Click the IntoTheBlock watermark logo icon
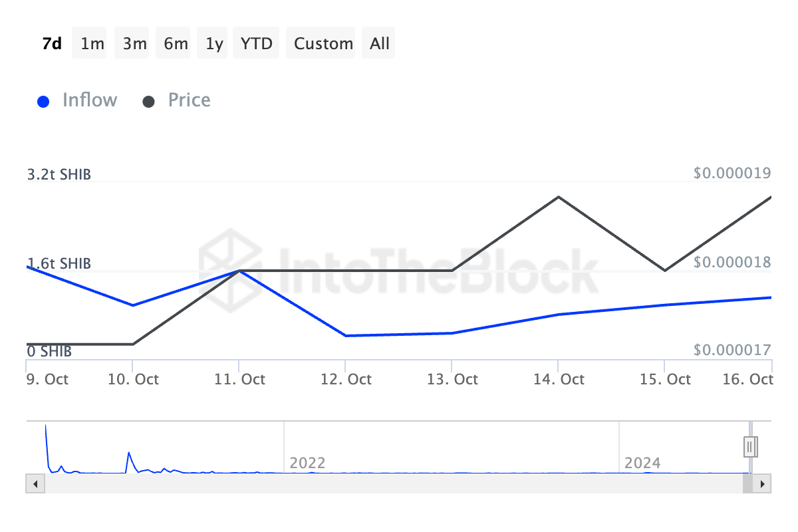Viewport: 798px width, 532px height. click(x=231, y=261)
